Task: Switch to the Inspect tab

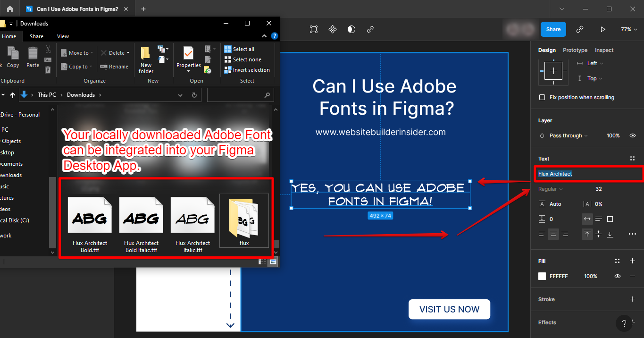Action: pos(604,50)
